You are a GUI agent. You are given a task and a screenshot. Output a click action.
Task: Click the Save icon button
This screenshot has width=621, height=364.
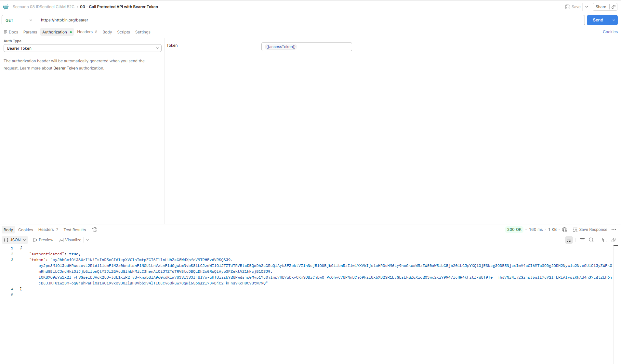(x=573, y=7)
